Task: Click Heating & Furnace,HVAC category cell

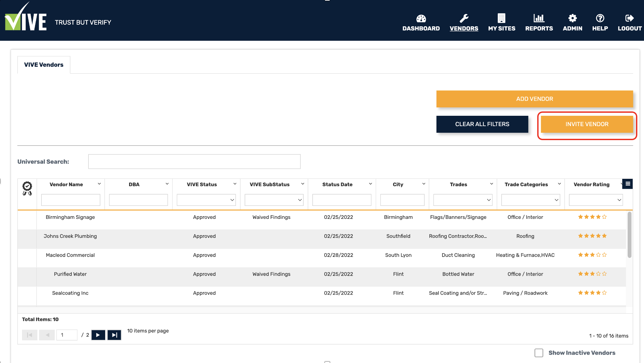Action: 525,255
